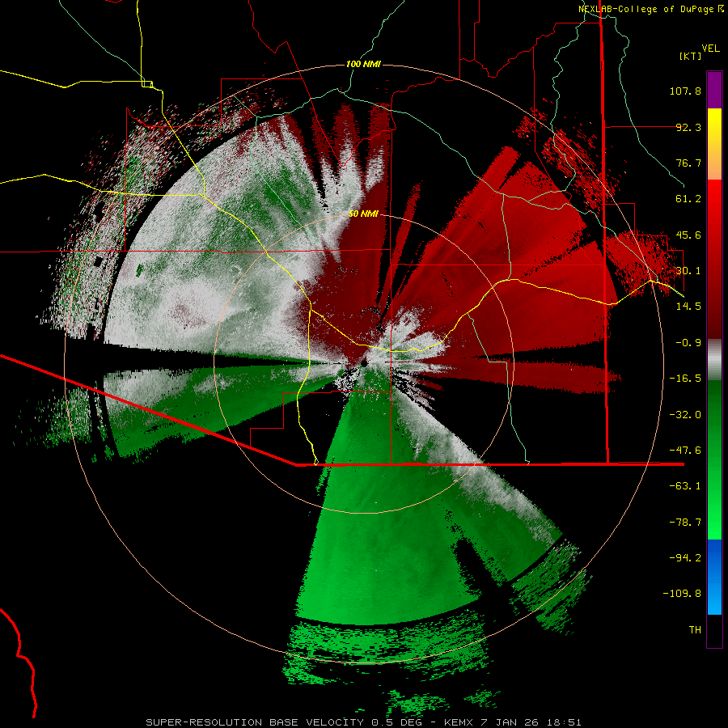Click the 92.3 legend value

point(688,127)
